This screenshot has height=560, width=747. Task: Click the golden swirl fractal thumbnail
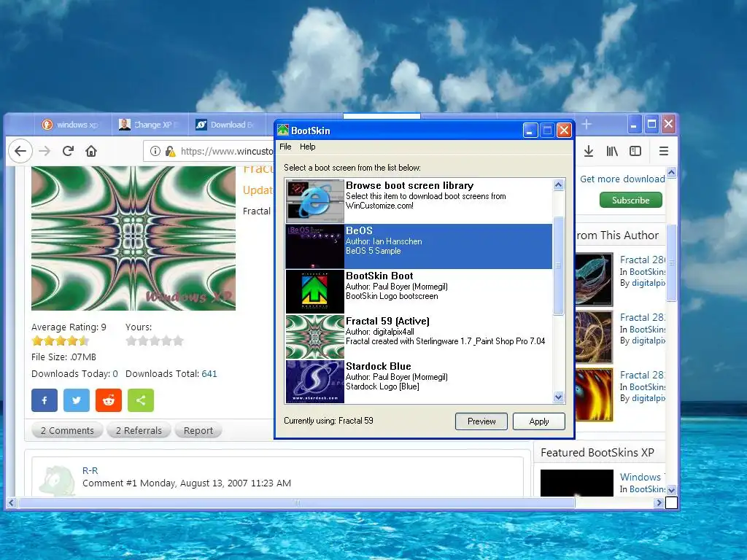point(594,337)
